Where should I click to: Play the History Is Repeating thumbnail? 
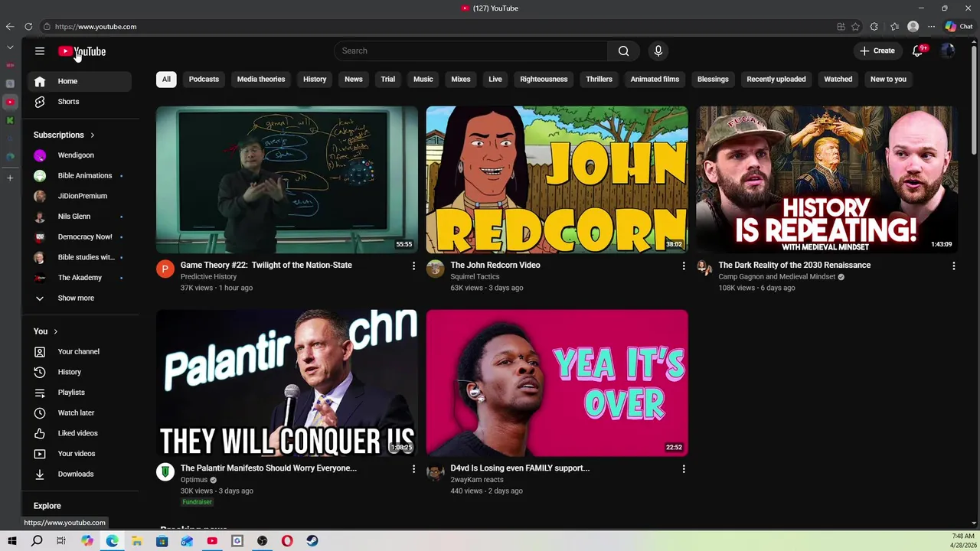point(827,180)
